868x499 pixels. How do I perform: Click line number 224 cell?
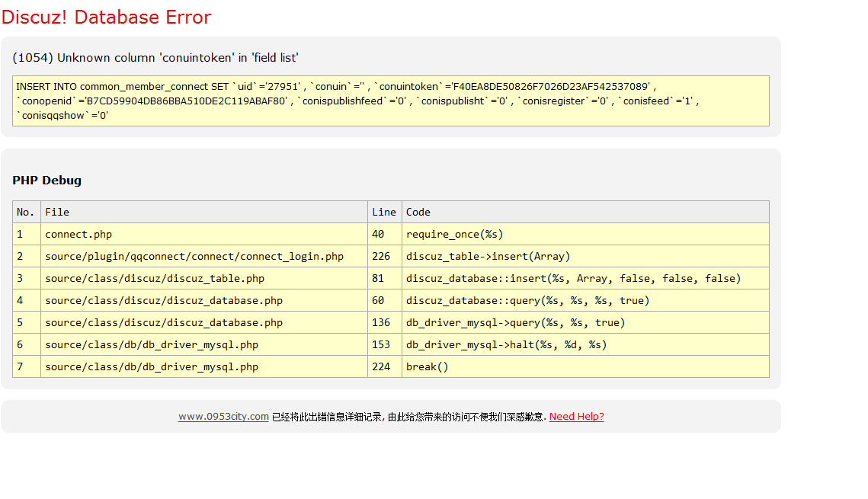click(385, 366)
